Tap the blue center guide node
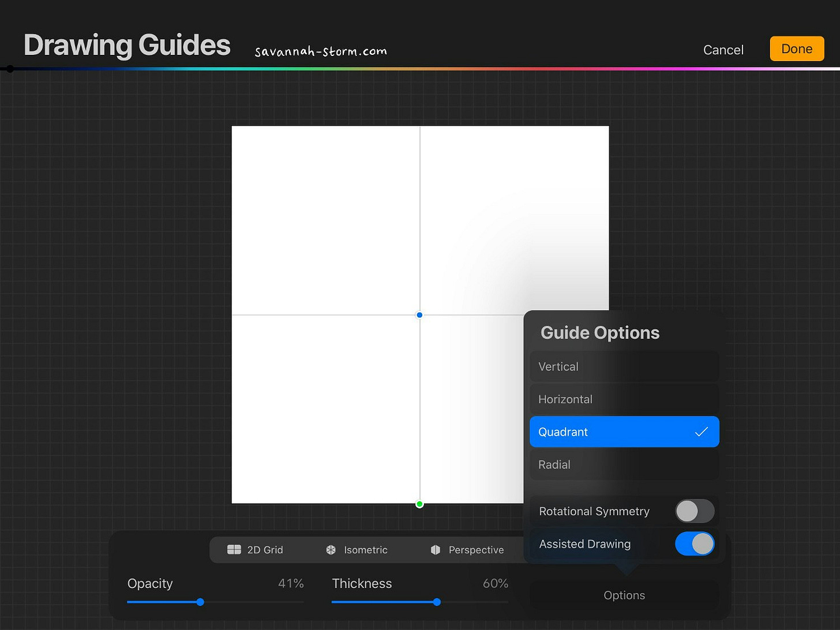 pos(419,315)
